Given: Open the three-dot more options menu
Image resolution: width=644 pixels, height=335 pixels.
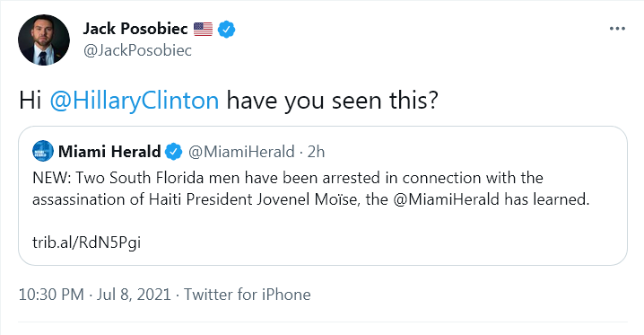Looking at the screenshot, I should click(617, 29).
